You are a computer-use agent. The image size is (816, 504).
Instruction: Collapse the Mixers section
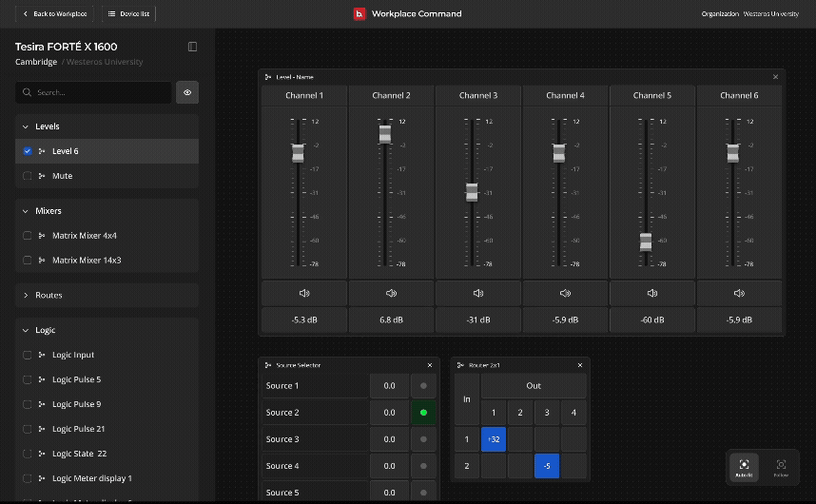tap(26, 211)
